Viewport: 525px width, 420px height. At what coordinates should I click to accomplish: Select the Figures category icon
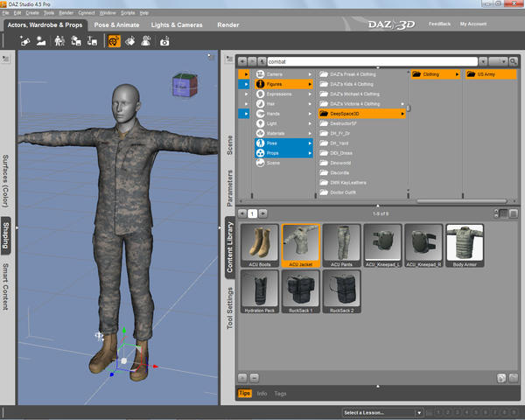click(x=261, y=85)
